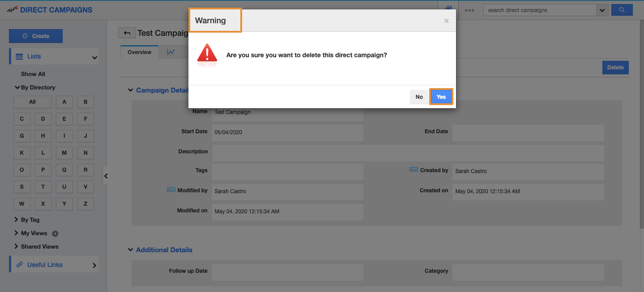The image size is (644, 292).
Task: Collapse the sidebar using the chevron handle
Action: [x=106, y=176]
